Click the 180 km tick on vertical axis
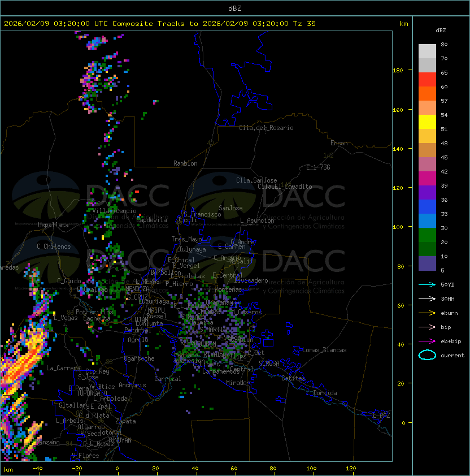 point(398,70)
